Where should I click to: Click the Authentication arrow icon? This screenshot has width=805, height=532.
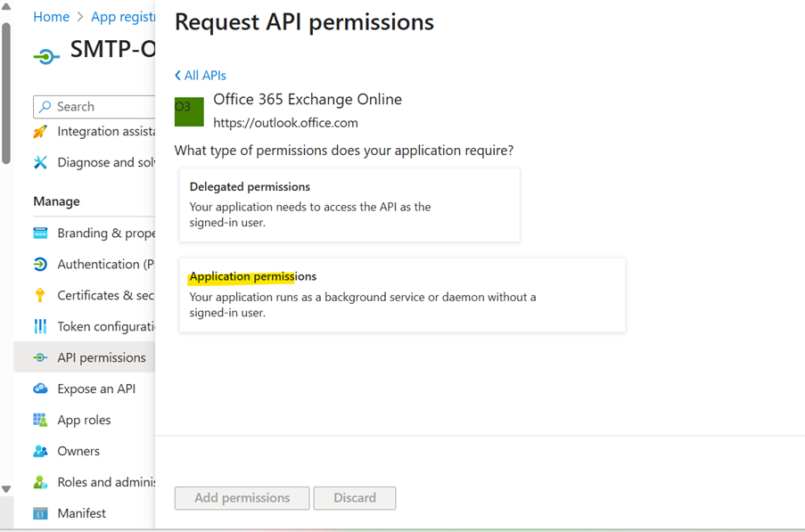click(40, 264)
